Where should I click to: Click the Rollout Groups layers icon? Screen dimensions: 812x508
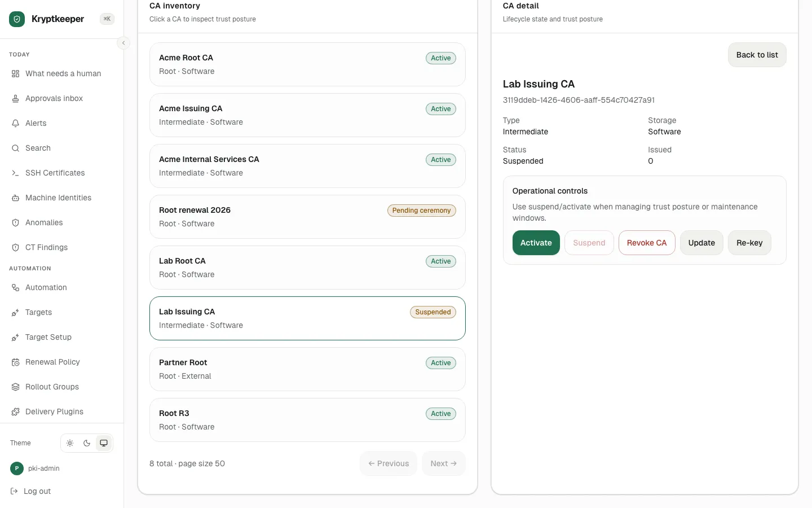15,387
